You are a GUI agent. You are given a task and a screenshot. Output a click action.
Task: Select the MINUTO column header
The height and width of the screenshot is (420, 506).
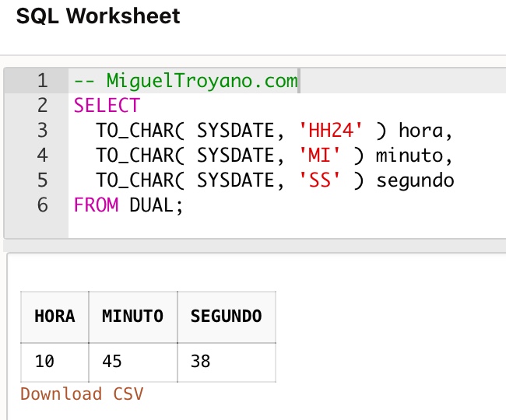tap(133, 317)
